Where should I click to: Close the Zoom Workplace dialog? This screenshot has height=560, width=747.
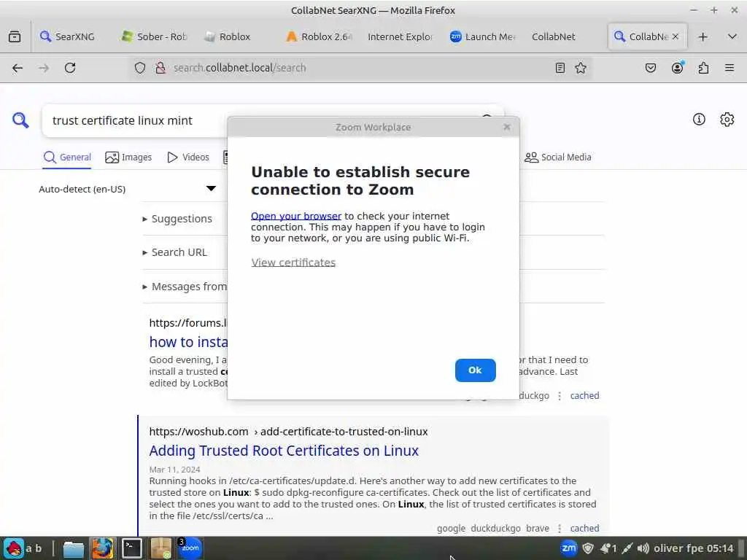[507, 127]
